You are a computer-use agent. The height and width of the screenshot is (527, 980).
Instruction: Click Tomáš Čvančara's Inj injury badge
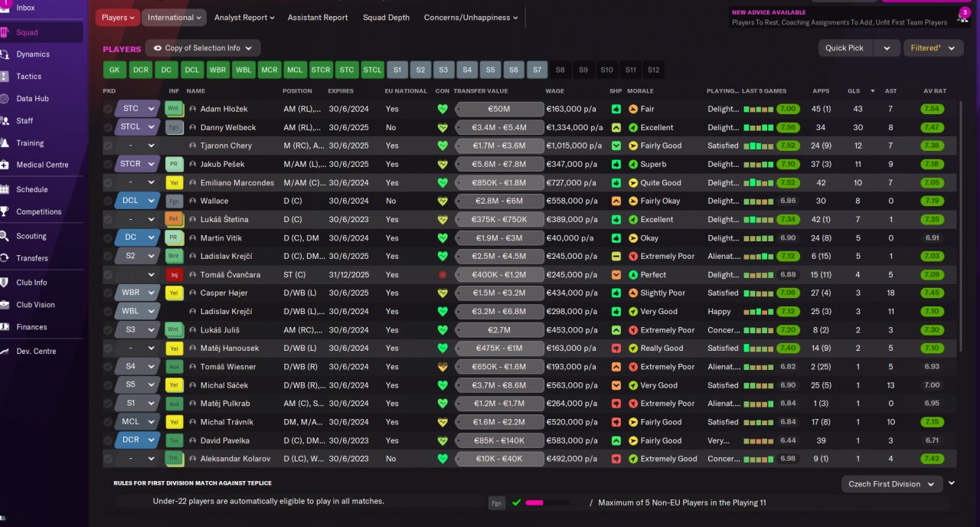tap(174, 274)
